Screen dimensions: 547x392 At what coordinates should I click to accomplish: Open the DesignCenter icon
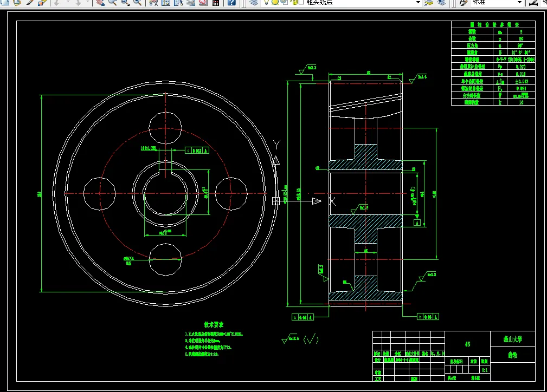pos(166,2)
